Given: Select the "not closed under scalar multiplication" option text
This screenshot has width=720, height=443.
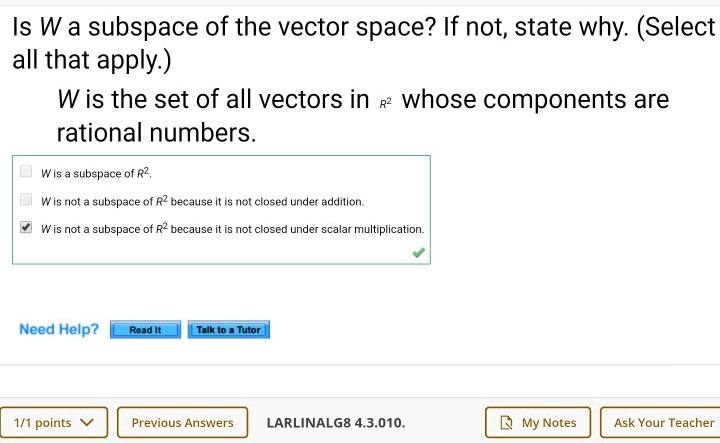Looking at the screenshot, I should click(232, 229).
